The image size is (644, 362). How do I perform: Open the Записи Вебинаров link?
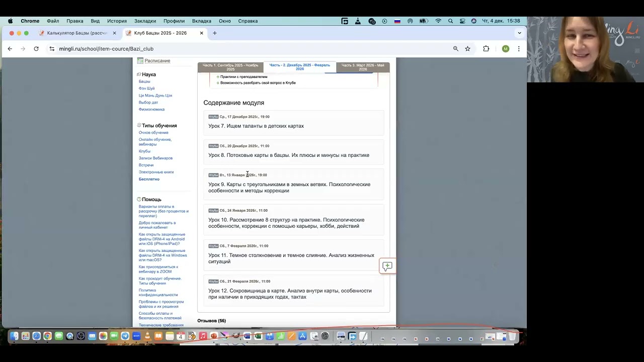tap(155, 158)
